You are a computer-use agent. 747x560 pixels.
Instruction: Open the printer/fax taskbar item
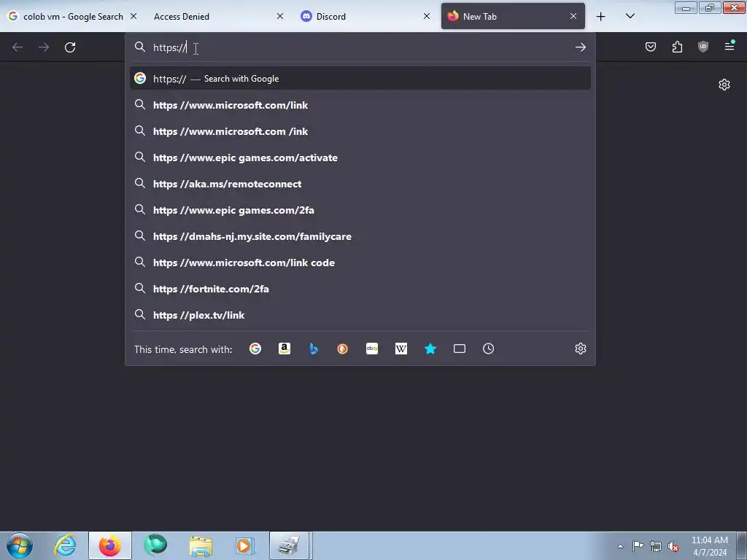[x=290, y=545]
